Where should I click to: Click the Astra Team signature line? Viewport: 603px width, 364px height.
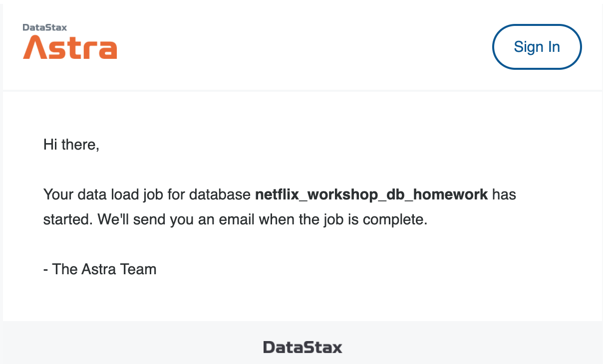click(99, 269)
